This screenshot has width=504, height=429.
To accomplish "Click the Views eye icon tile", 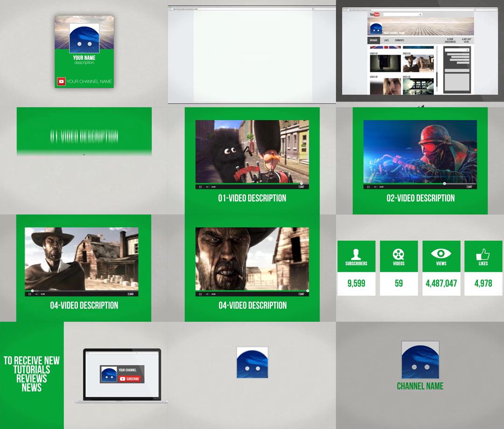I will tap(441, 256).
